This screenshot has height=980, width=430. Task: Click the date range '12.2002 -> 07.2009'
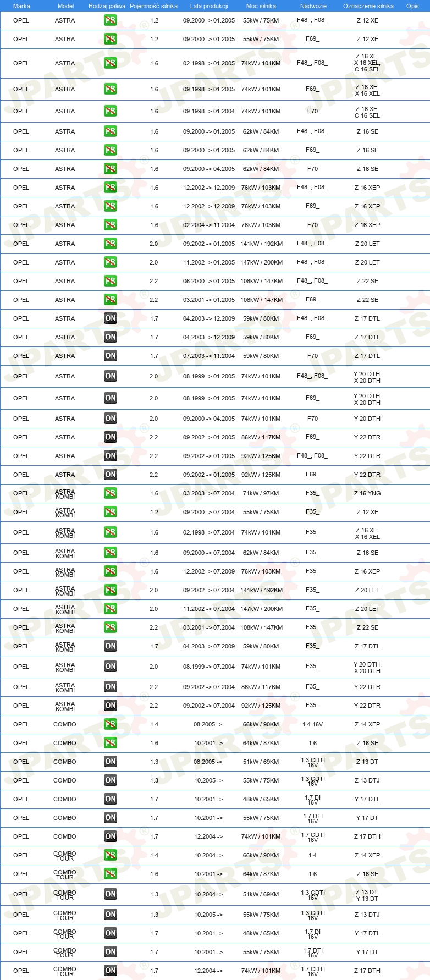[209, 571]
